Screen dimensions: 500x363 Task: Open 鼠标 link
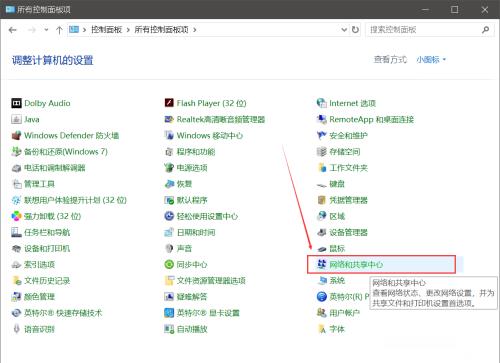pyautogui.click(x=337, y=249)
